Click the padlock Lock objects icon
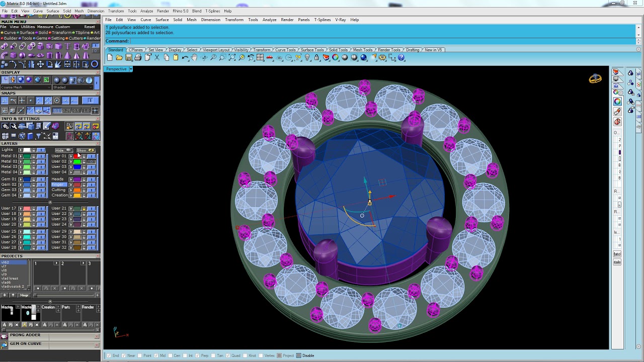 pos(316,58)
